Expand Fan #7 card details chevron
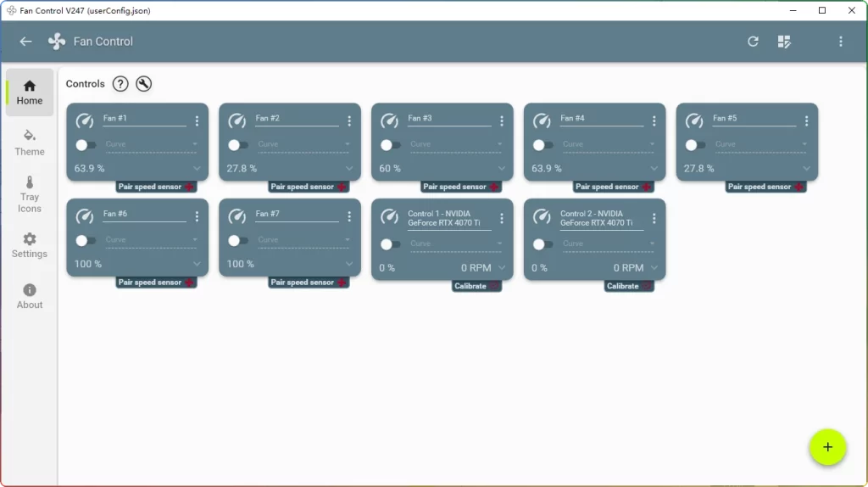Screen dimensions: 868x487 (349, 264)
